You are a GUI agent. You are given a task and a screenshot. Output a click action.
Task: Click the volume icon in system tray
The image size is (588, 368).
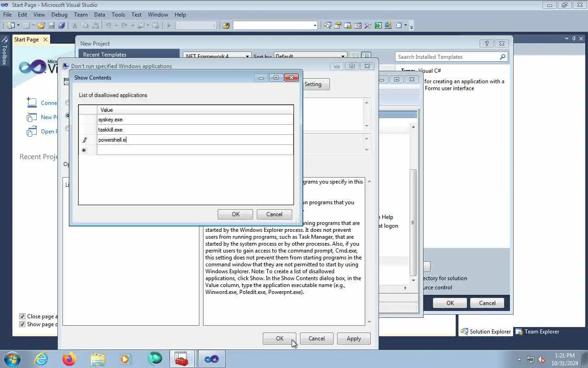(542, 360)
